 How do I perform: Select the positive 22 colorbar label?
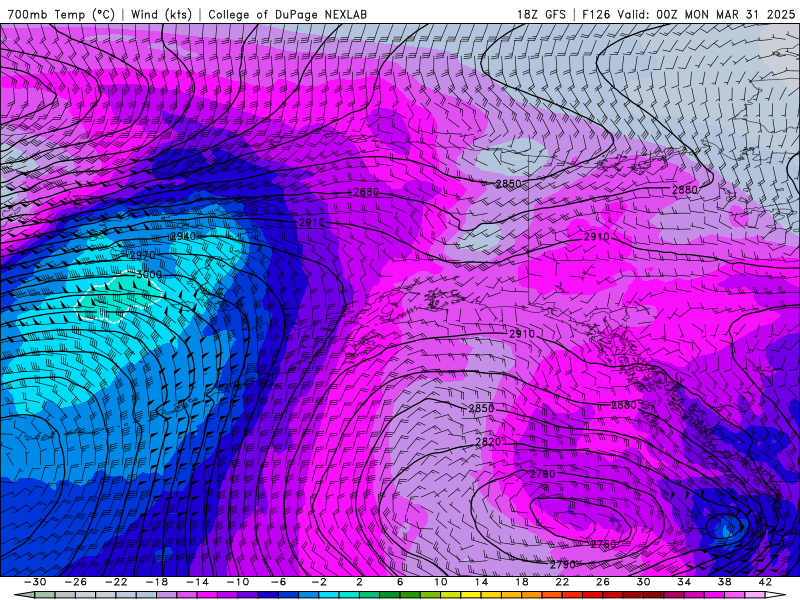click(562, 582)
